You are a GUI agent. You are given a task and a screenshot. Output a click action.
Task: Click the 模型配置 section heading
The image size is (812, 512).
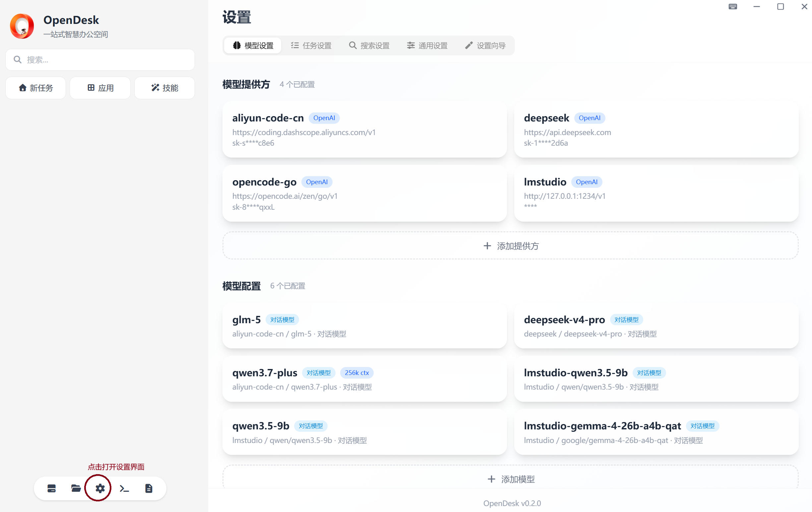pyautogui.click(x=241, y=286)
